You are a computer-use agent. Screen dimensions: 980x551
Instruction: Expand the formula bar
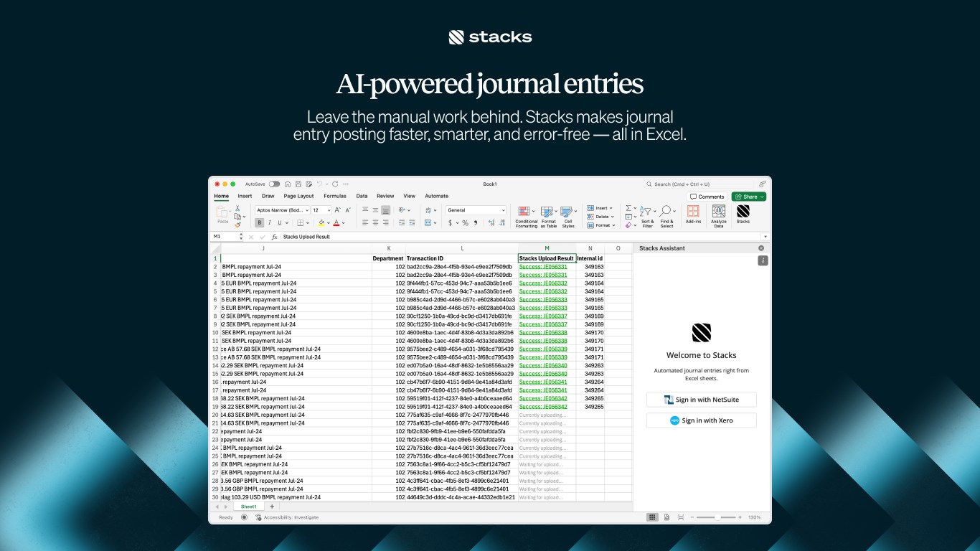[765, 237]
